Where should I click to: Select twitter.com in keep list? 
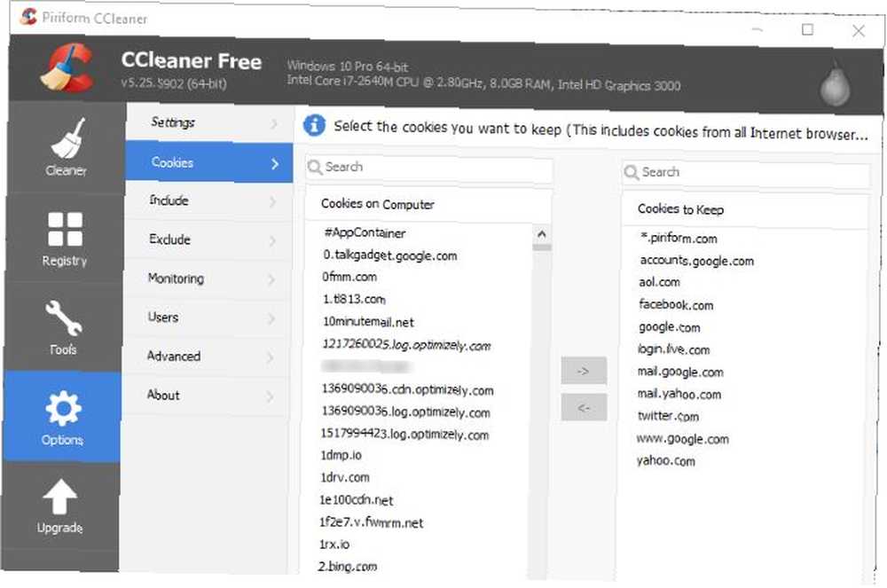(668, 416)
